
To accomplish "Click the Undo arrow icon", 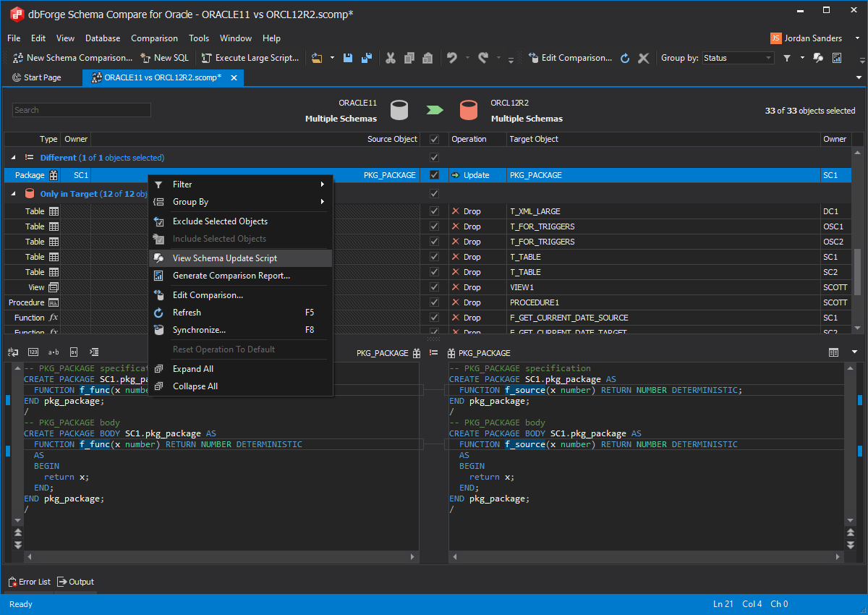I will [x=452, y=58].
